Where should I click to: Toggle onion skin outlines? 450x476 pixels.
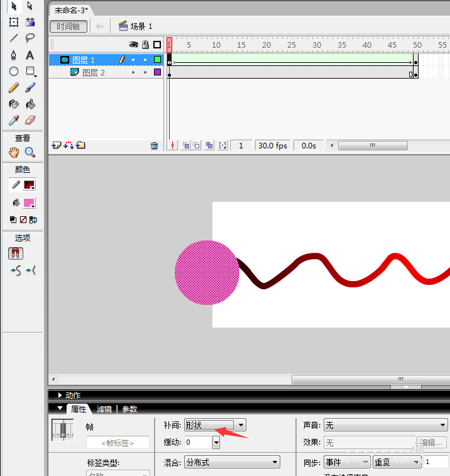pos(197,146)
